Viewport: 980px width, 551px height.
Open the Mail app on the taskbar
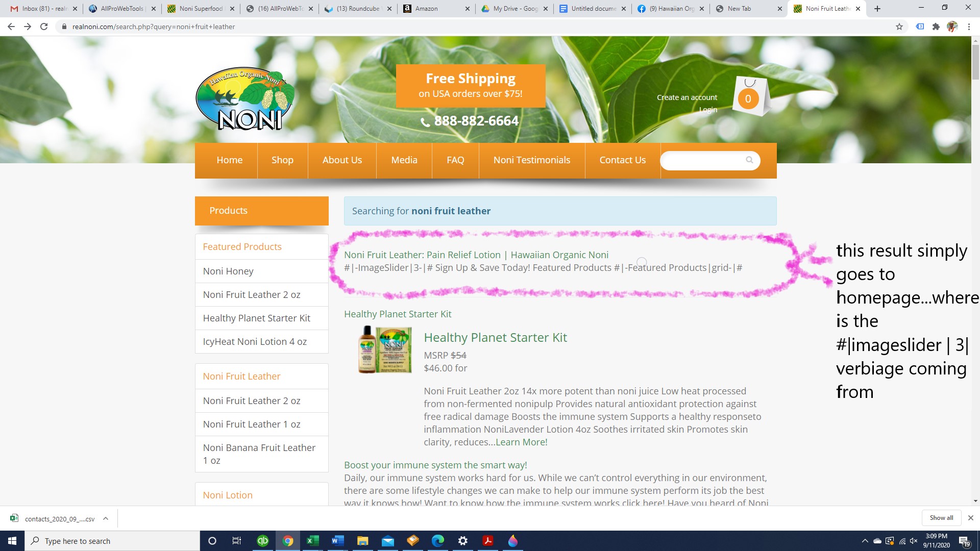[x=388, y=541]
